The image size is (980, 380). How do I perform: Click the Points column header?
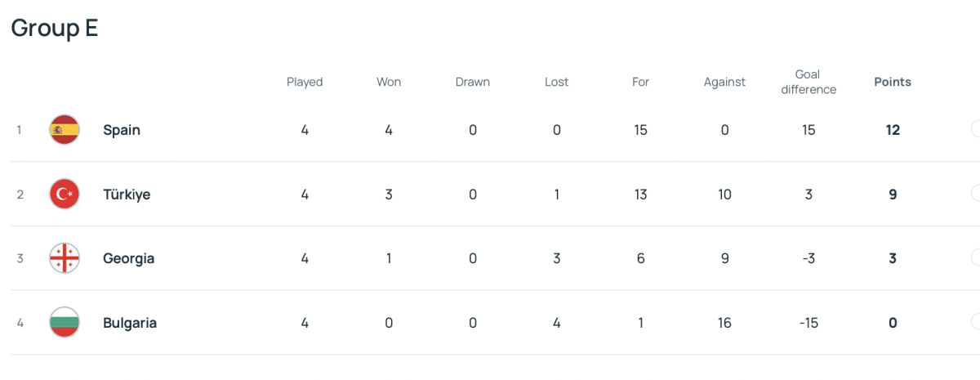pyautogui.click(x=893, y=82)
